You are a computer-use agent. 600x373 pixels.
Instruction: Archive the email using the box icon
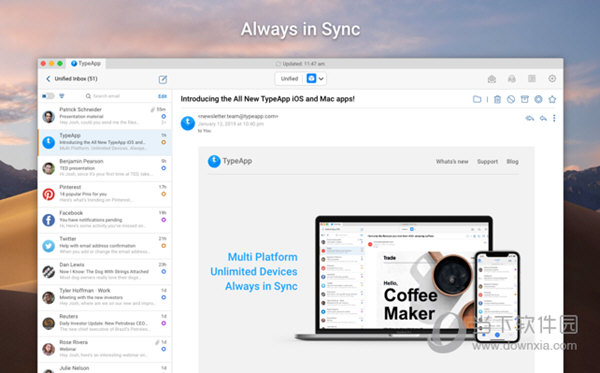(525, 99)
